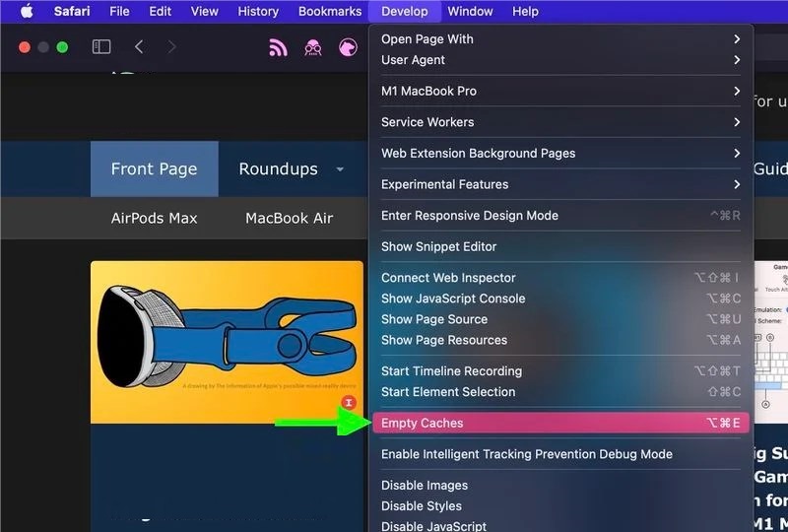Open the Edit menu

pyautogui.click(x=160, y=11)
